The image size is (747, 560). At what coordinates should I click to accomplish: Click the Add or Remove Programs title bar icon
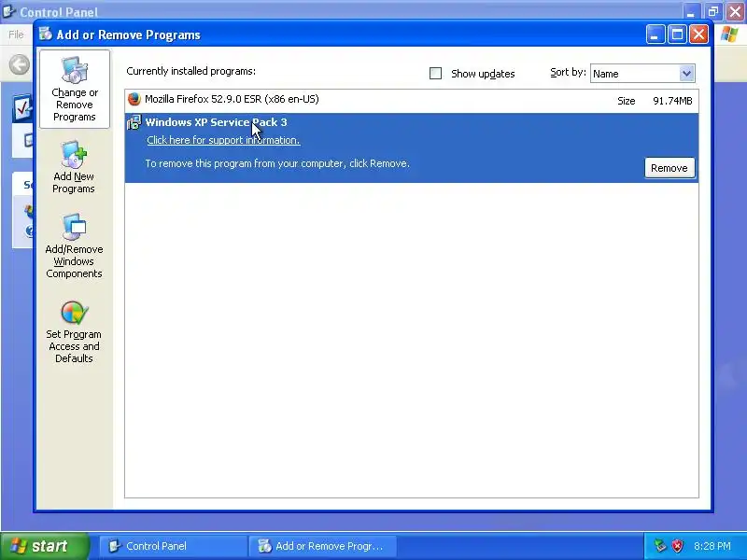[x=46, y=34]
